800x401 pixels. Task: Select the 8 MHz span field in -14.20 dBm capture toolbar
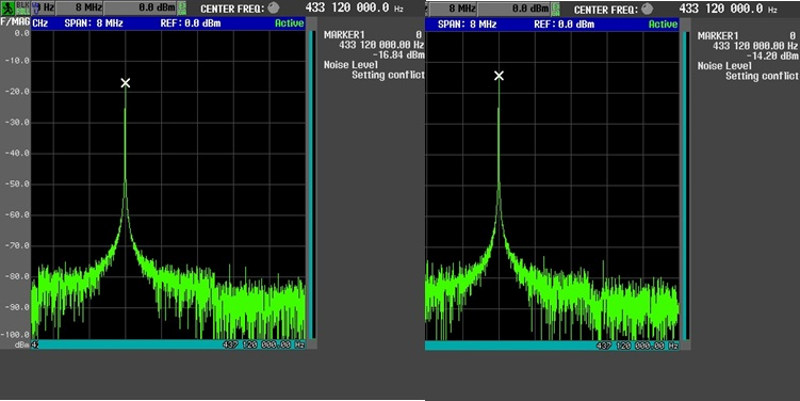coord(453,9)
